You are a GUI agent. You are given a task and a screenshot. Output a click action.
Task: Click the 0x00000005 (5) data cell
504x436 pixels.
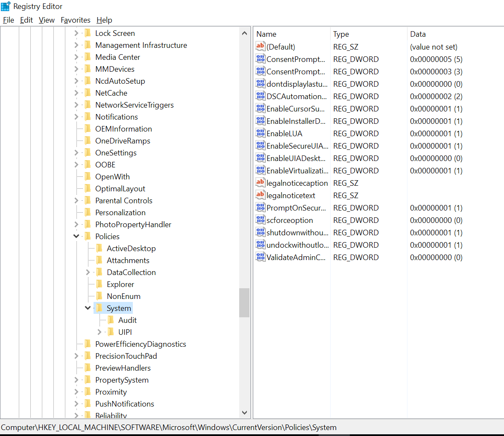[x=436, y=59]
